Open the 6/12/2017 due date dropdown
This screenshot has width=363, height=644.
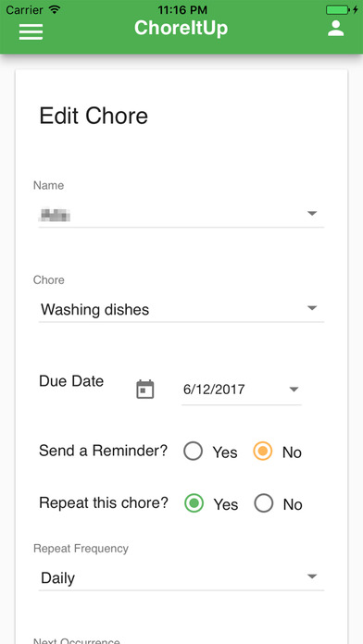(242, 390)
